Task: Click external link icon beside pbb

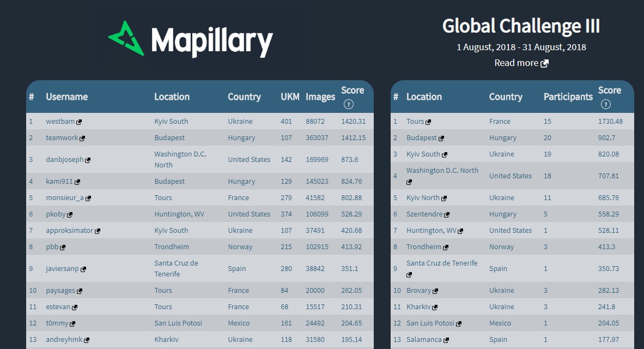Action: tap(63, 248)
